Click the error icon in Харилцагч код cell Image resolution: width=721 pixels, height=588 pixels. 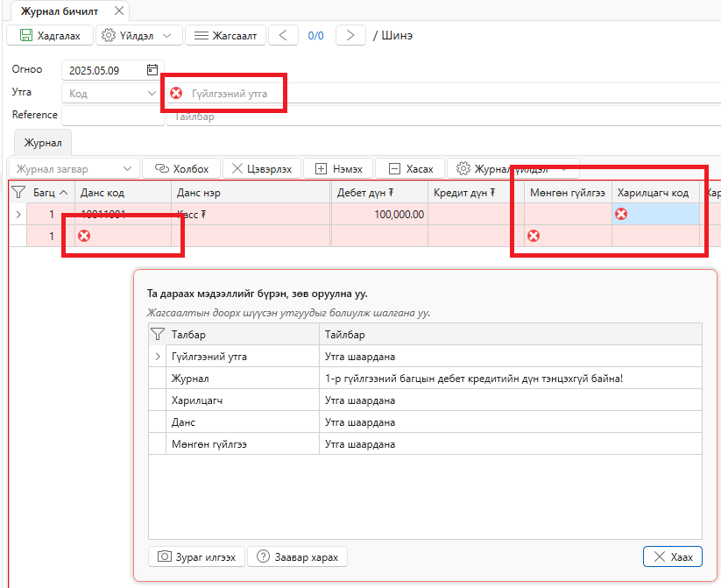pos(621,214)
